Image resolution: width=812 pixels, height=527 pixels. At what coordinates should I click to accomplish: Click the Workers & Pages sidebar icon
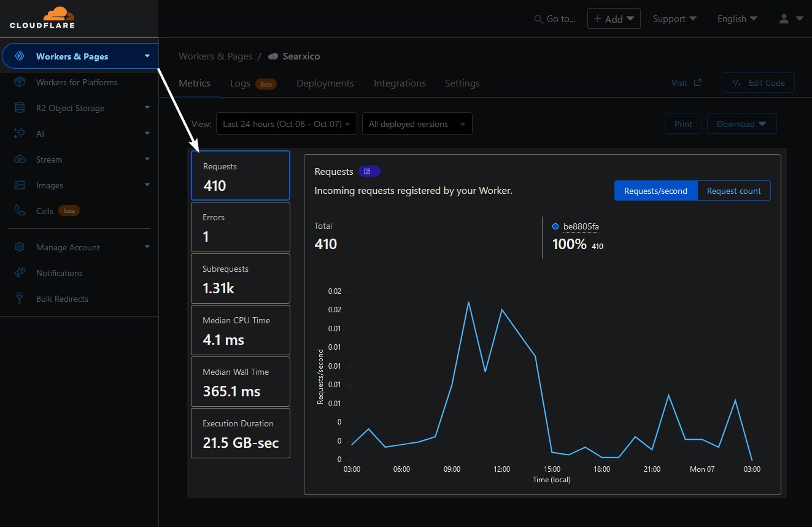pyautogui.click(x=20, y=56)
